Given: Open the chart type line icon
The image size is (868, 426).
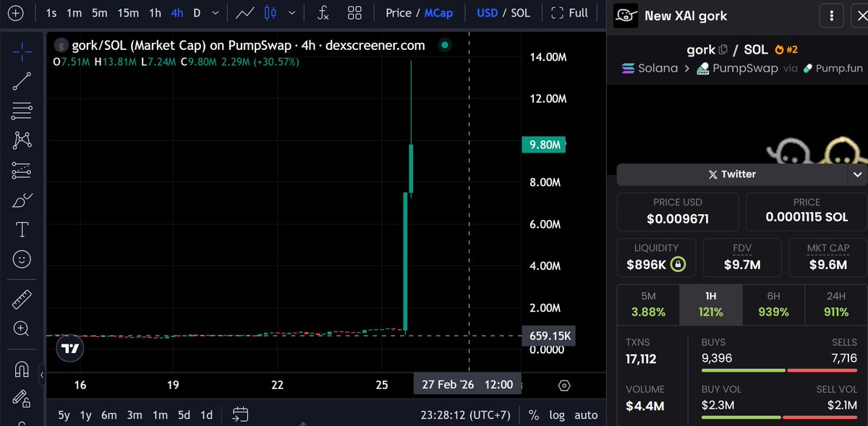Looking at the screenshot, I should [245, 13].
